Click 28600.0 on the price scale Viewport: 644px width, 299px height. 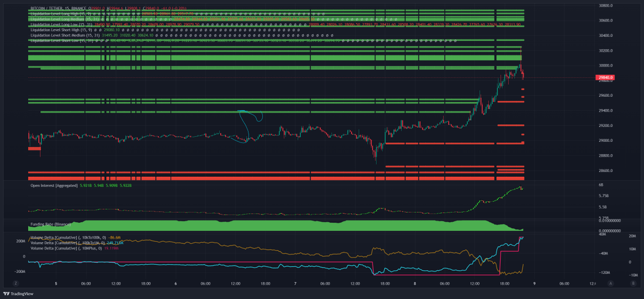click(606, 170)
